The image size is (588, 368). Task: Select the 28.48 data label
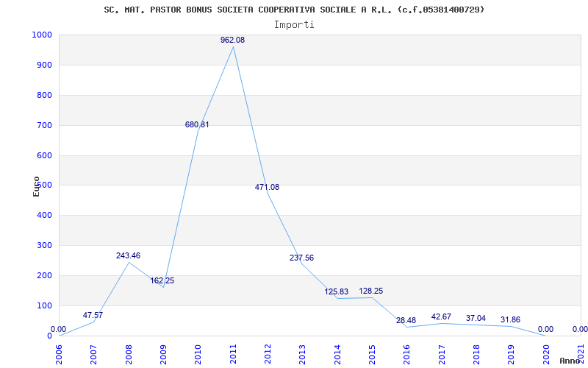coord(406,320)
